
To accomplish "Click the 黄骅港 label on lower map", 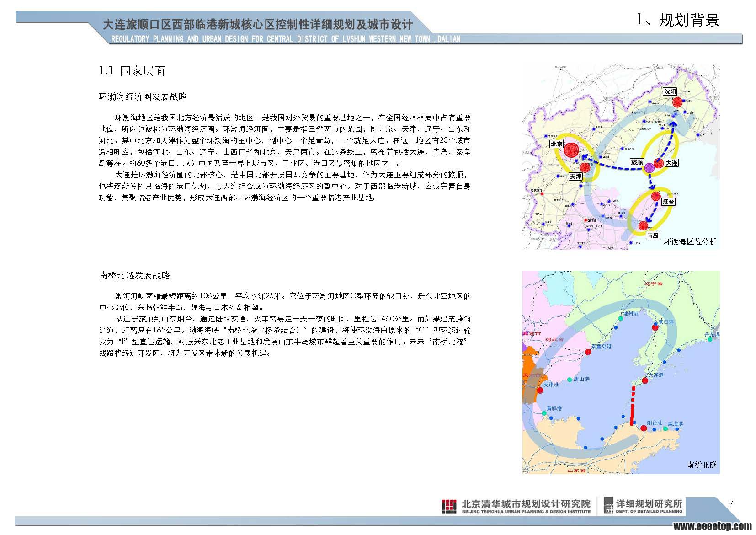I will [554, 408].
